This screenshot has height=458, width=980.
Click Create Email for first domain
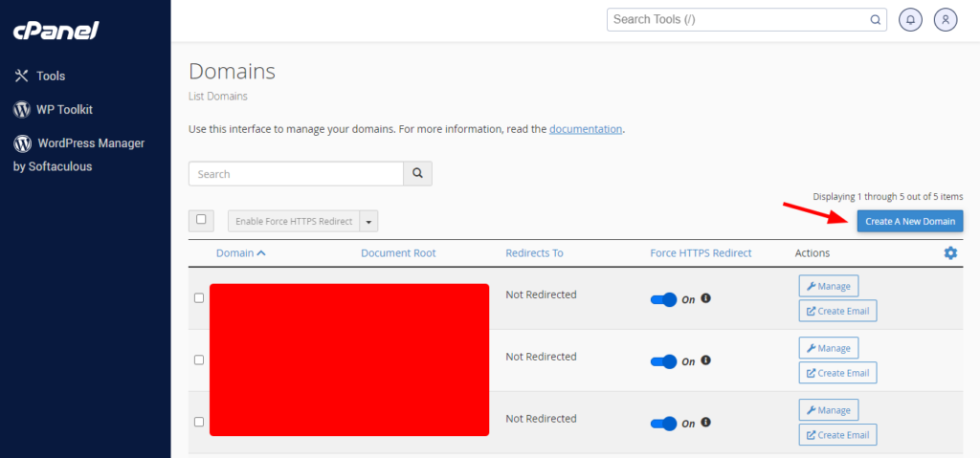point(838,311)
